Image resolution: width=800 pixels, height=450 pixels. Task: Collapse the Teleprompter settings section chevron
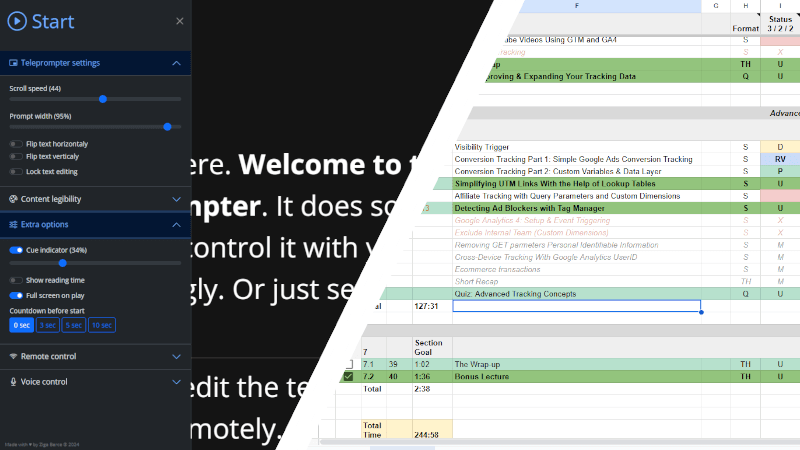(x=176, y=63)
